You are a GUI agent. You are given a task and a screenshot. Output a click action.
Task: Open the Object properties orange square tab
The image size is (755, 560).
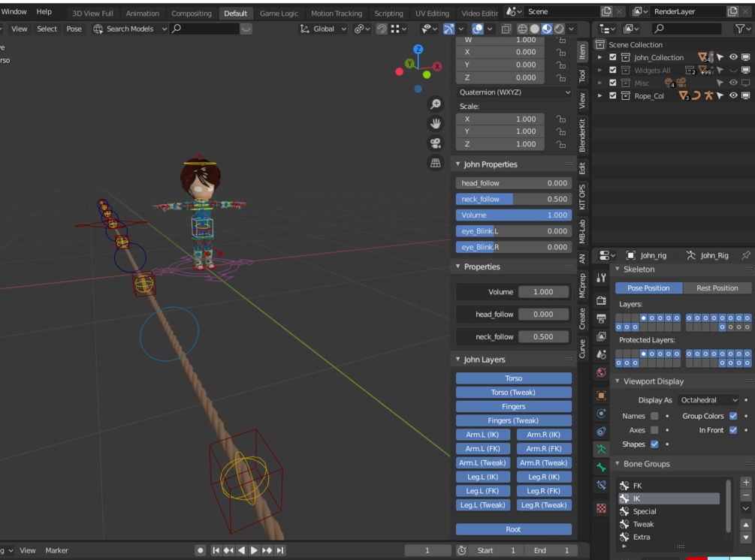602,396
